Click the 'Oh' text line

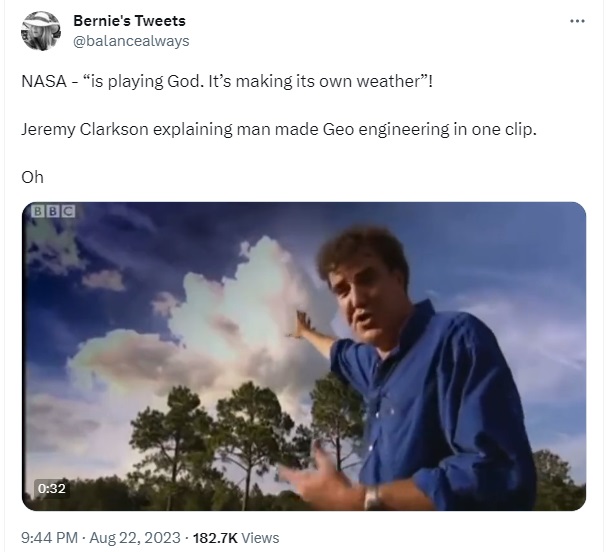point(32,178)
